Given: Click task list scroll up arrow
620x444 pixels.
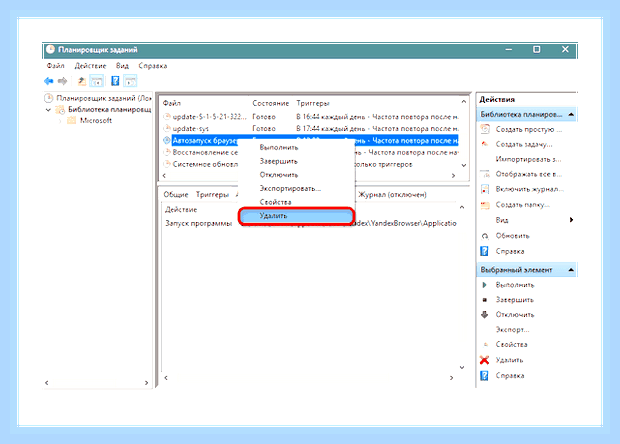Looking at the screenshot, I should coord(463,102).
